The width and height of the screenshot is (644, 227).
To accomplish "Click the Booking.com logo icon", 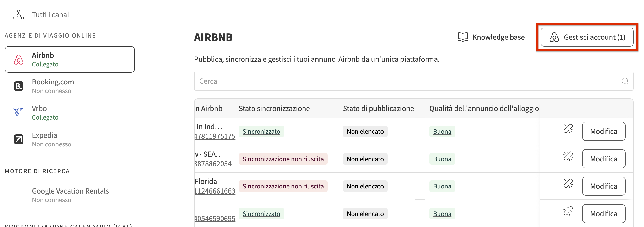I will coord(18,86).
